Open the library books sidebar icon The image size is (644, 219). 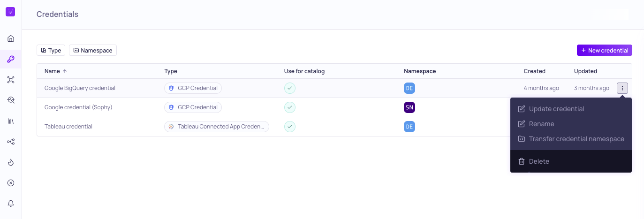click(11, 121)
